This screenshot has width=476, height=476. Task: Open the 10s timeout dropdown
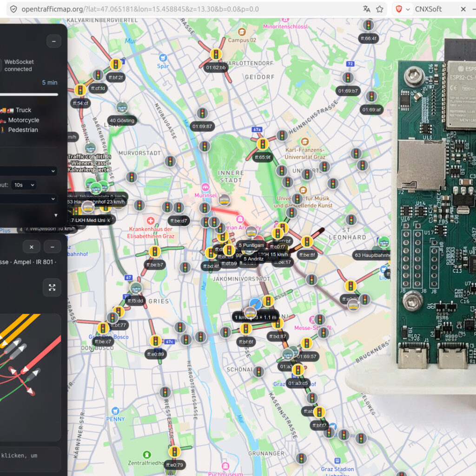tap(24, 185)
